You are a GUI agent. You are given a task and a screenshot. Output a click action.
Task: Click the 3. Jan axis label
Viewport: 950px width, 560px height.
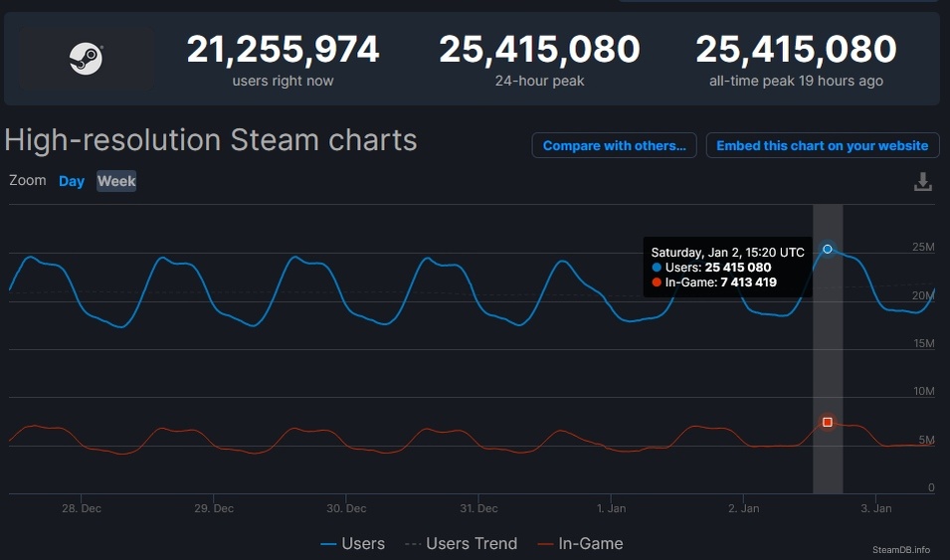coord(876,508)
